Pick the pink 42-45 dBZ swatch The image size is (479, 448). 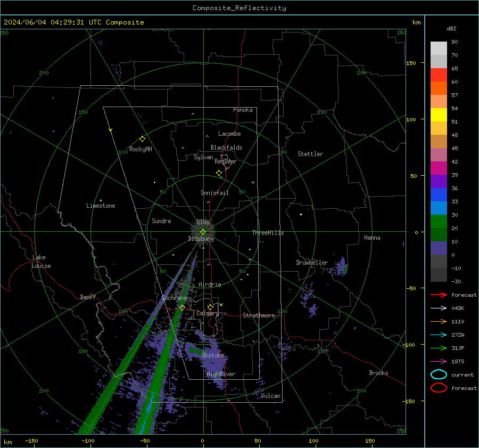coord(439,154)
